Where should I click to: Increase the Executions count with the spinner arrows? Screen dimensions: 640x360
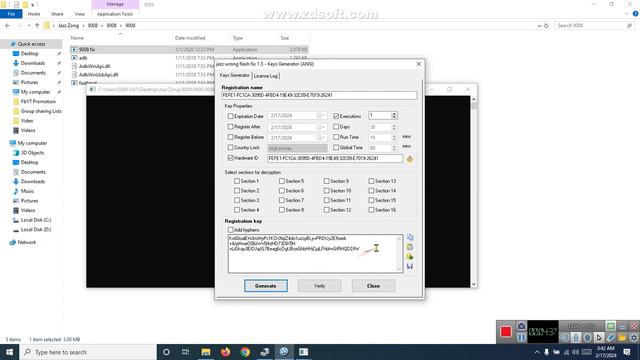click(394, 114)
